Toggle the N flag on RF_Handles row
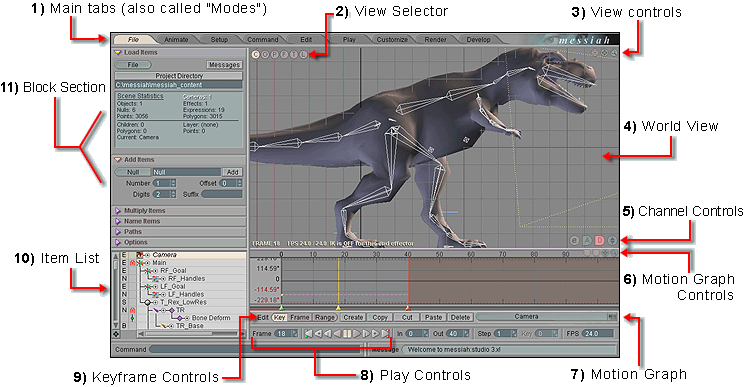The height and width of the screenshot is (387, 745). coord(124,279)
